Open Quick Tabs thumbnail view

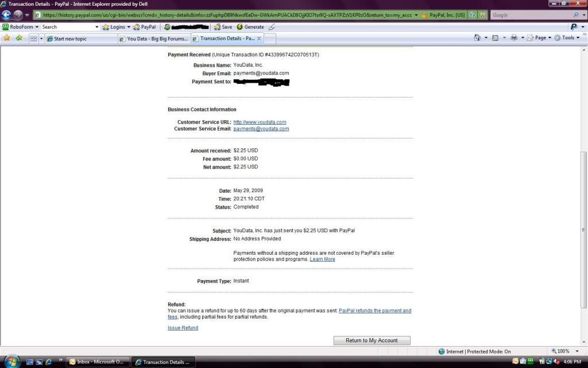coord(33,39)
